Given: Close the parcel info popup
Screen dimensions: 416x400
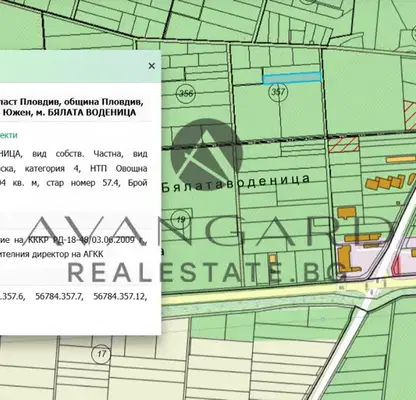Looking at the screenshot, I should (152, 66).
